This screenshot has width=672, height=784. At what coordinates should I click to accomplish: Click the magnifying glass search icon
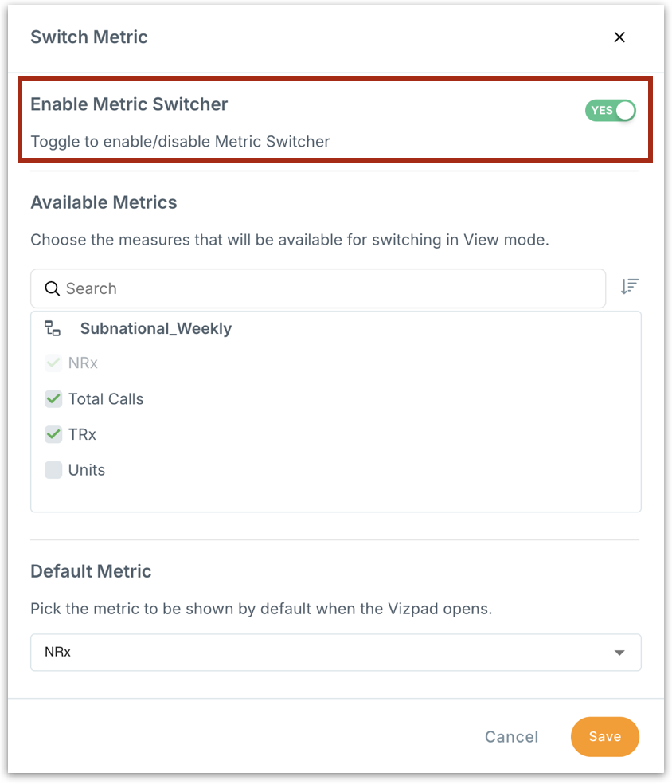53,288
